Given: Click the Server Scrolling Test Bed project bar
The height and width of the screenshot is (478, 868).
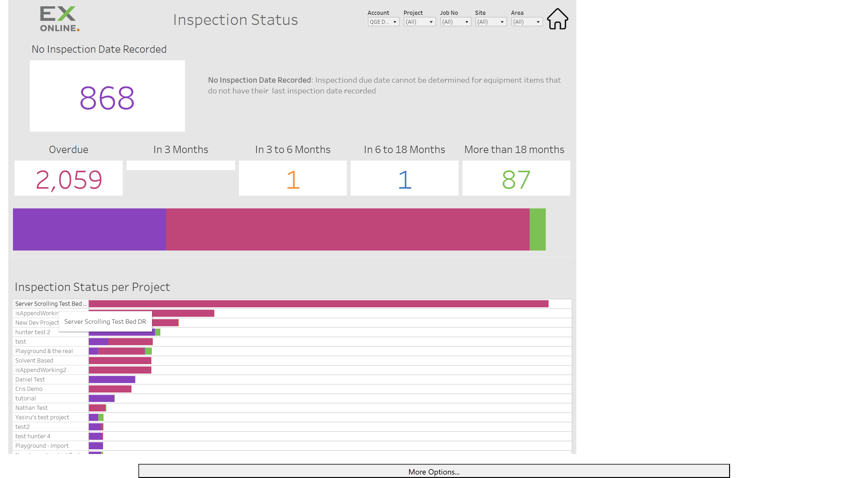Looking at the screenshot, I should click(319, 304).
